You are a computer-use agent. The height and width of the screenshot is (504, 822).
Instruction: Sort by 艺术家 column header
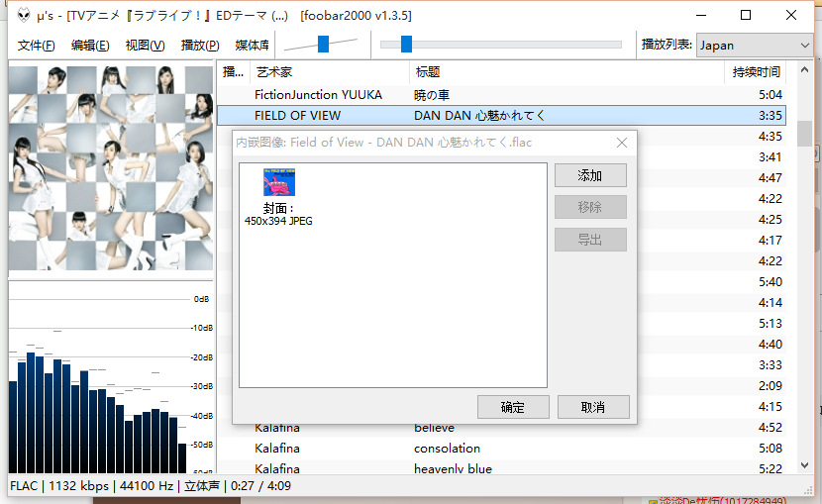329,72
